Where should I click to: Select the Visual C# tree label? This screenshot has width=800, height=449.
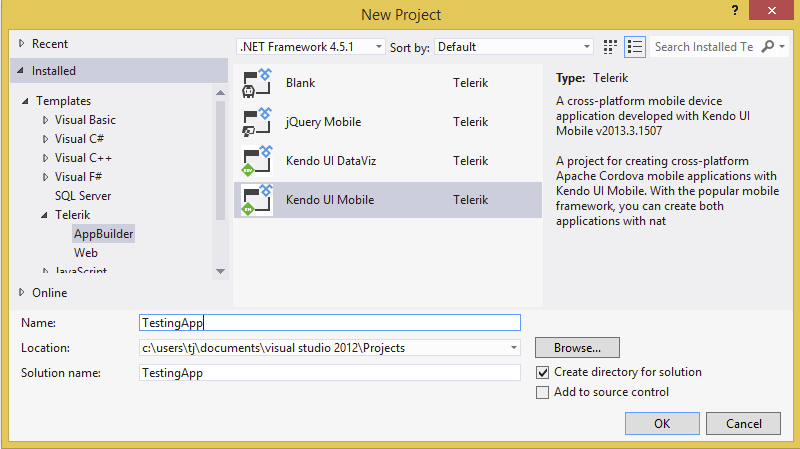pyautogui.click(x=79, y=139)
